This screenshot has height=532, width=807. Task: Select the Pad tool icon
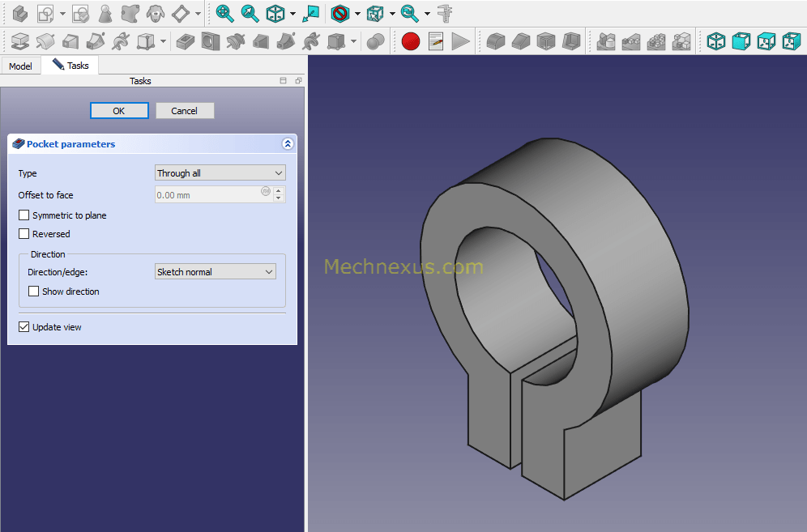coord(20,40)
